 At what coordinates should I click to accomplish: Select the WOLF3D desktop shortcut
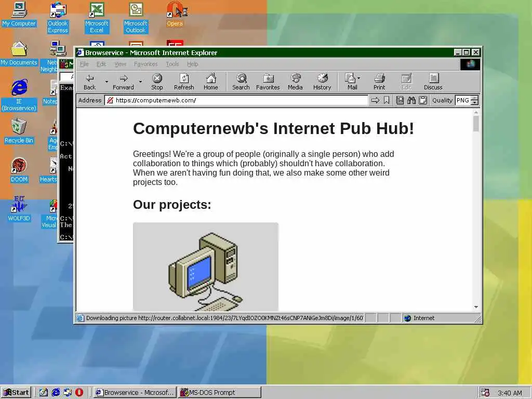coord(19,209)
